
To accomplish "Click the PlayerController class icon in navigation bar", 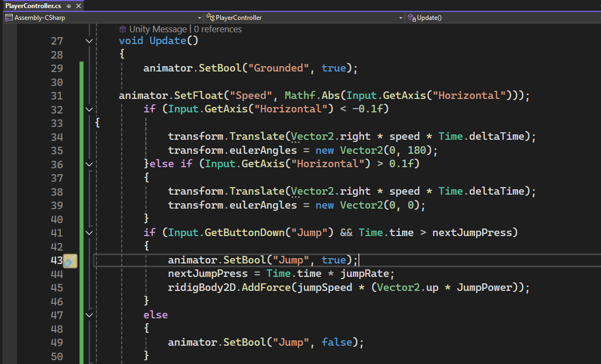I will click(211, 18).
